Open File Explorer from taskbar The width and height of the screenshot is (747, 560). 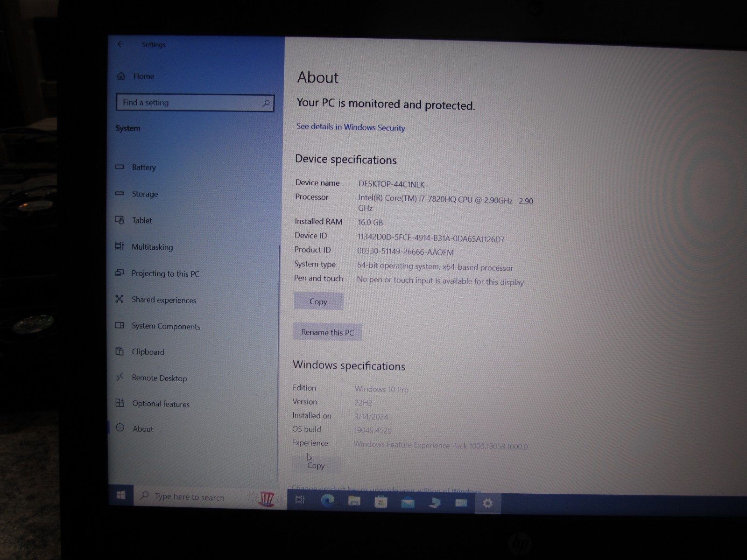pyautogui.click(x=354, y=501)
